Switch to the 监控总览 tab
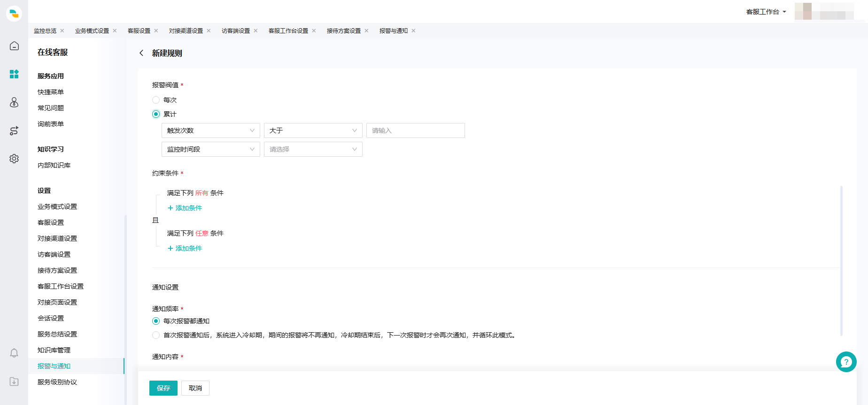 coord(45,31)
